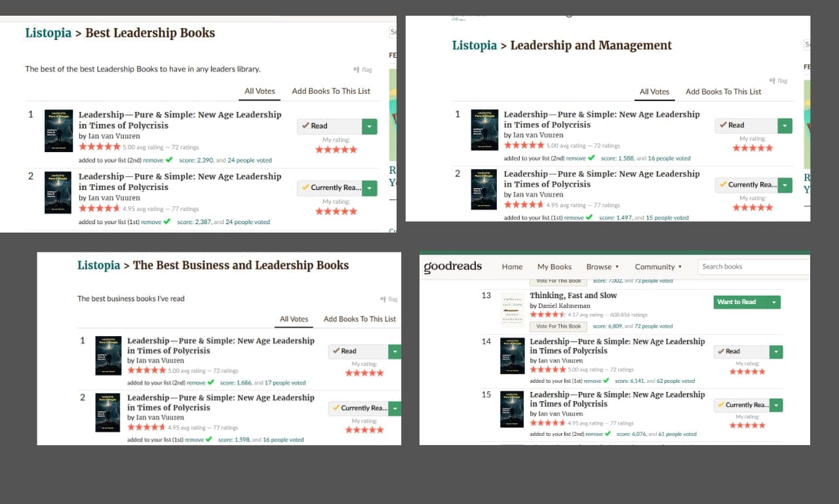Set My rating stars for rank 15 book

748,425
